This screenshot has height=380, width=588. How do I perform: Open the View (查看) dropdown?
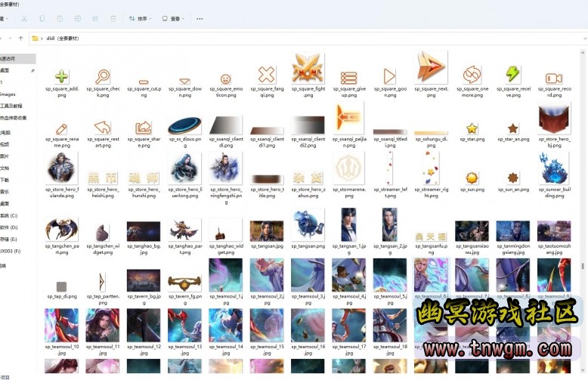coord(173,18)
